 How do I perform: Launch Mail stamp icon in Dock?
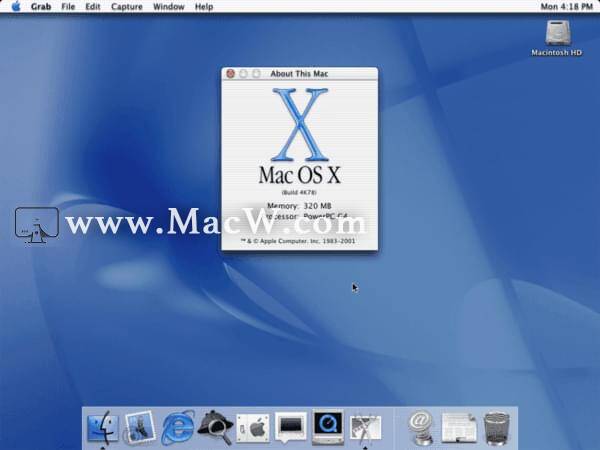140,428
